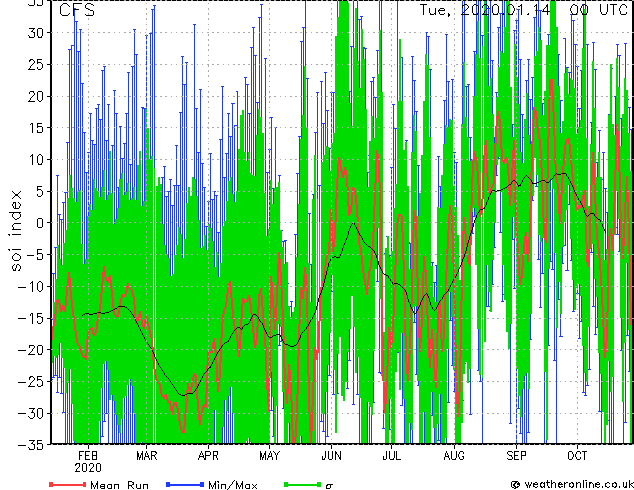
Task: Click the red Mean Run legend line
Action: click(x=68, y=484)
